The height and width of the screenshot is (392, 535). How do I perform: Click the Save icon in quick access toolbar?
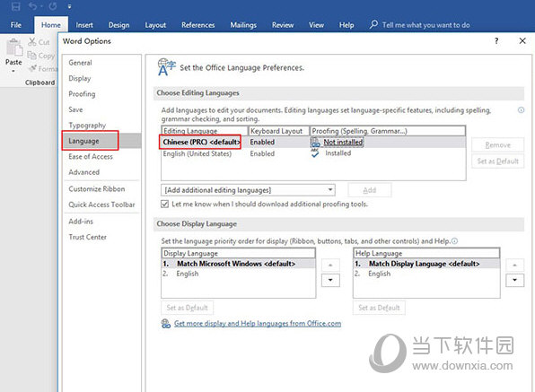click(15, 6)
